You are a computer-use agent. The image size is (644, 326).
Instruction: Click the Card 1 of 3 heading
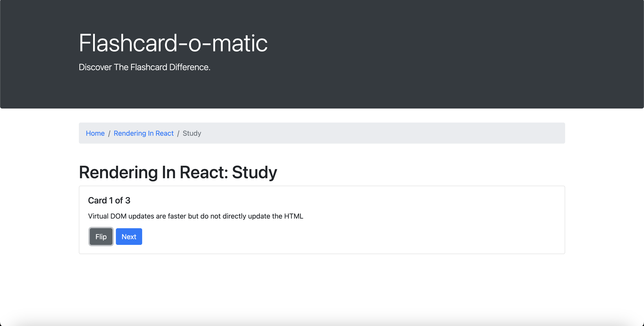point(109,200)
